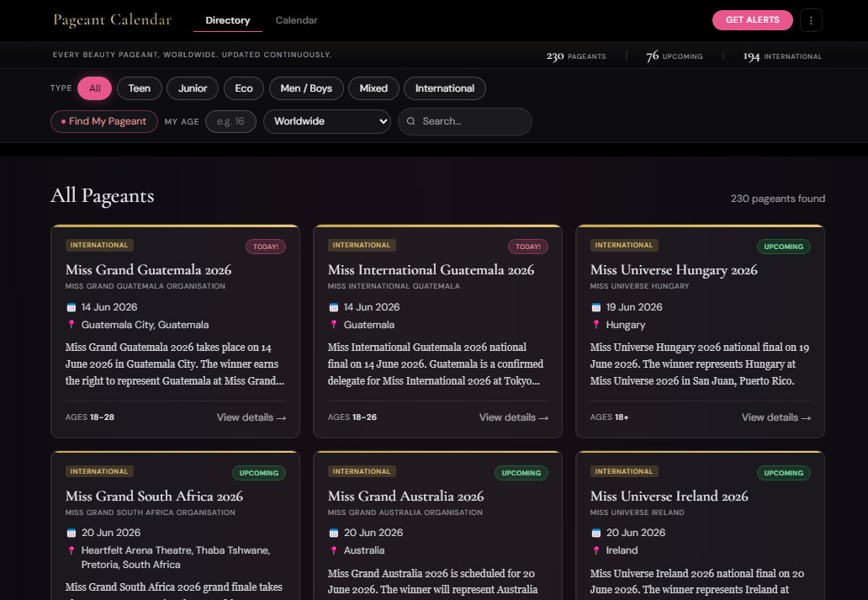Click location pin on Miss Grand South Africa card
This screenshot has height=600, width=868.
71,550
